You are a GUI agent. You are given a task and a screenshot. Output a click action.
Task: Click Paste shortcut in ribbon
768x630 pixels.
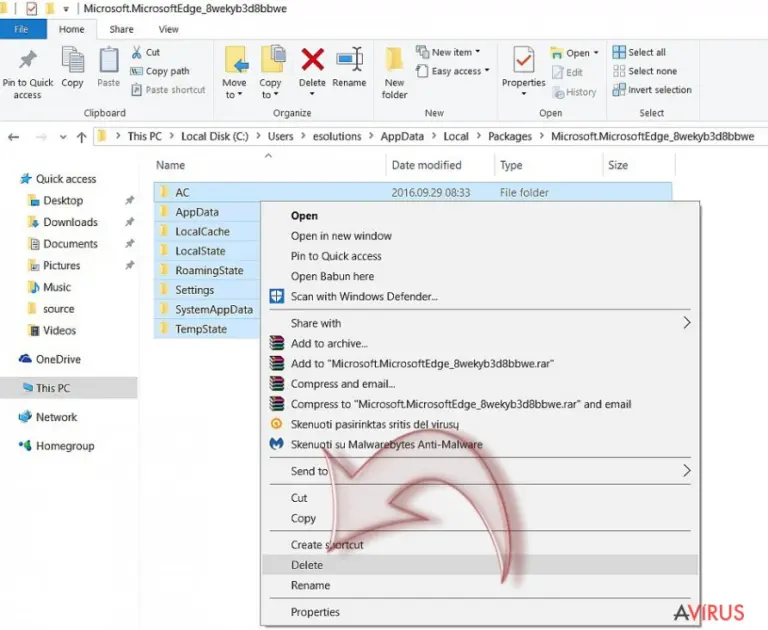pyautogui.click(x=168, y=90)
